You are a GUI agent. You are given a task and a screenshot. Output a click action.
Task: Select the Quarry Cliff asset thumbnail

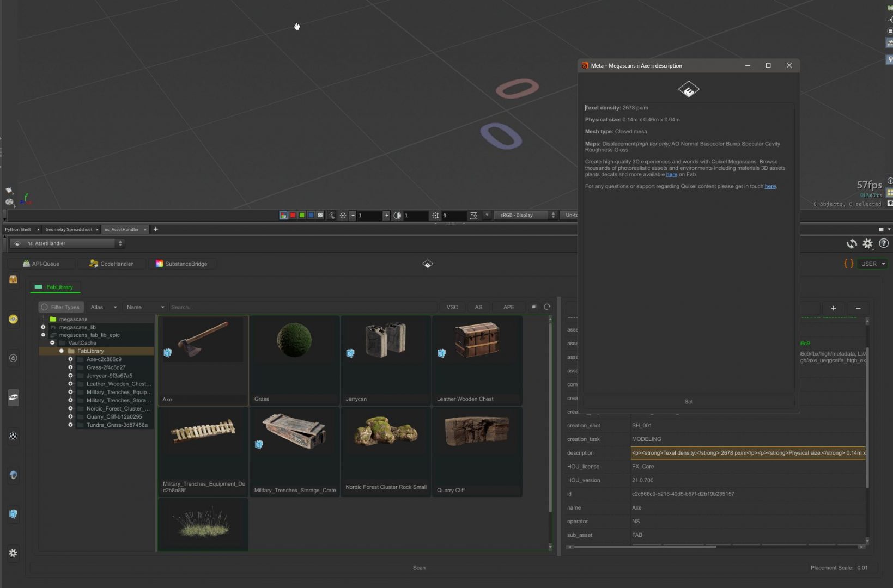(477, 451)
